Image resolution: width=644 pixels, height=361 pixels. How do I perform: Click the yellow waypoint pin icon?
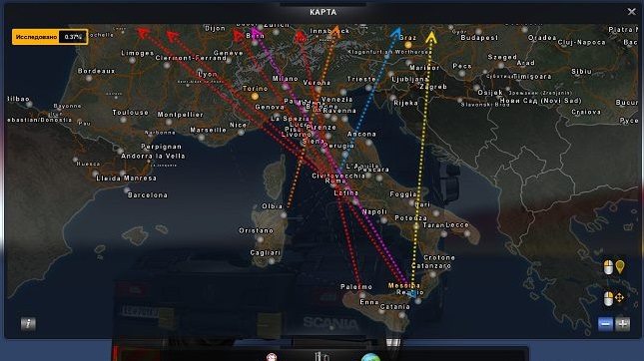coord(620,267)
